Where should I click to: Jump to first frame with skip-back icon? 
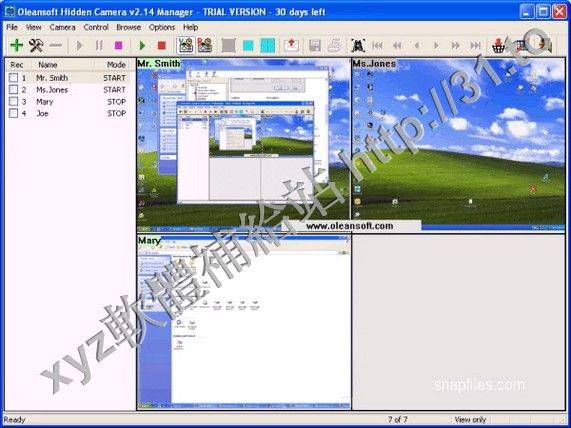378,46
